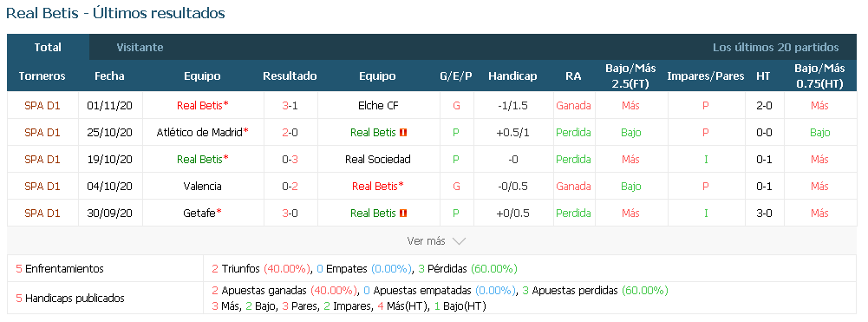Open the Getafe team link
868x322 pixels.
tap(199, 214)
